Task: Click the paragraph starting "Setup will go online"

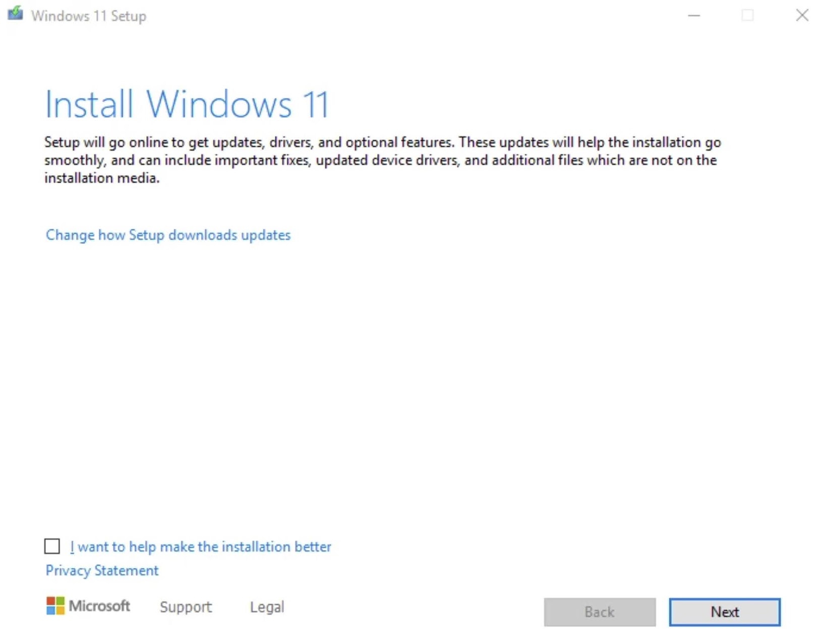Action: (383, 160)
